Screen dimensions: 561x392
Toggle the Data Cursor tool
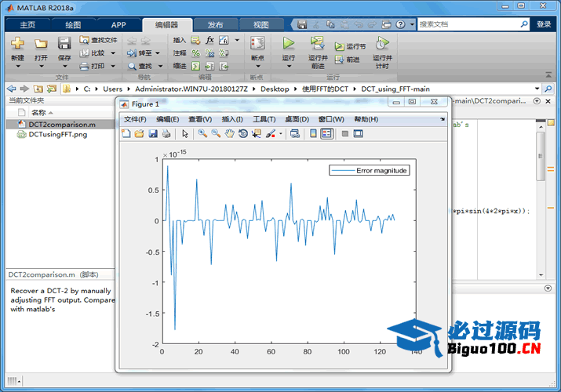(x=257, y=134)
